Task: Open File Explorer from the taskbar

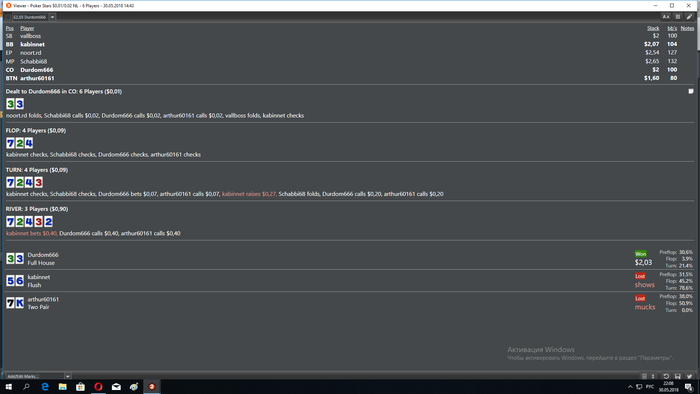Action: click(x=62, y=386)
